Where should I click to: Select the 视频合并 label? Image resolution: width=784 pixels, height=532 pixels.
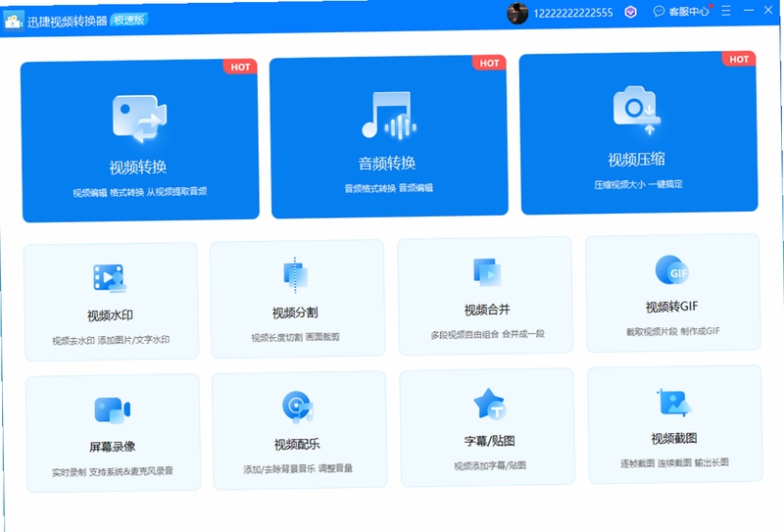click(x=487, y=310)
